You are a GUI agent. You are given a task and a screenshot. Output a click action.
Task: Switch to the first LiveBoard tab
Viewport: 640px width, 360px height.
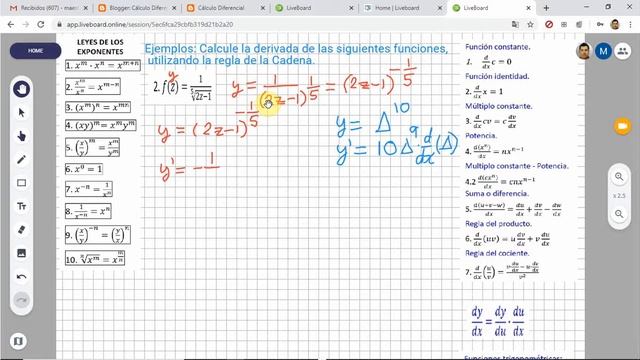(314, 8)
